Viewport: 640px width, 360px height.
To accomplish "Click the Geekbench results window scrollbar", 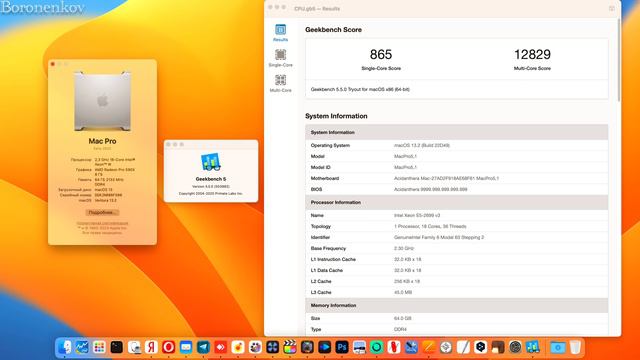I will [x=619, y=61].
